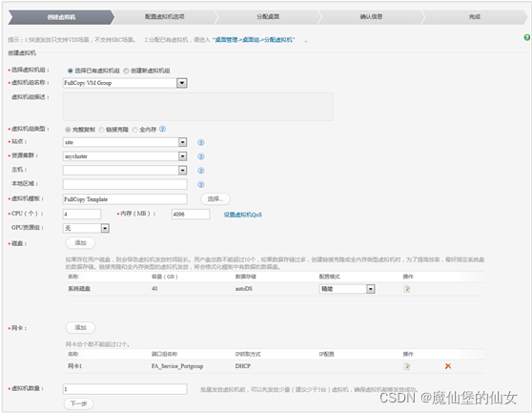
Task: Edit the 网卡1 network card row
Action: coord(407,366)
